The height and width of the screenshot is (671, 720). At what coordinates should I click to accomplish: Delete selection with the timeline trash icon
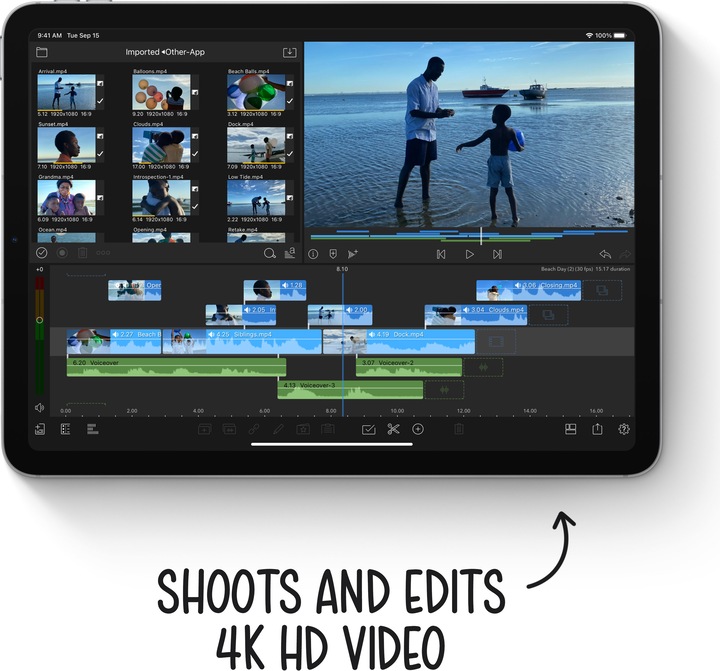[x=459, y=429]
